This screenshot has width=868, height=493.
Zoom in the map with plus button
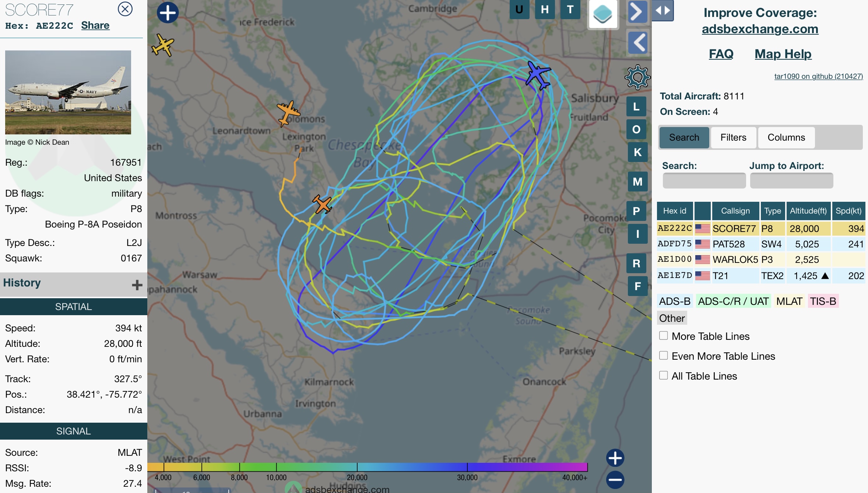(615, 458)
